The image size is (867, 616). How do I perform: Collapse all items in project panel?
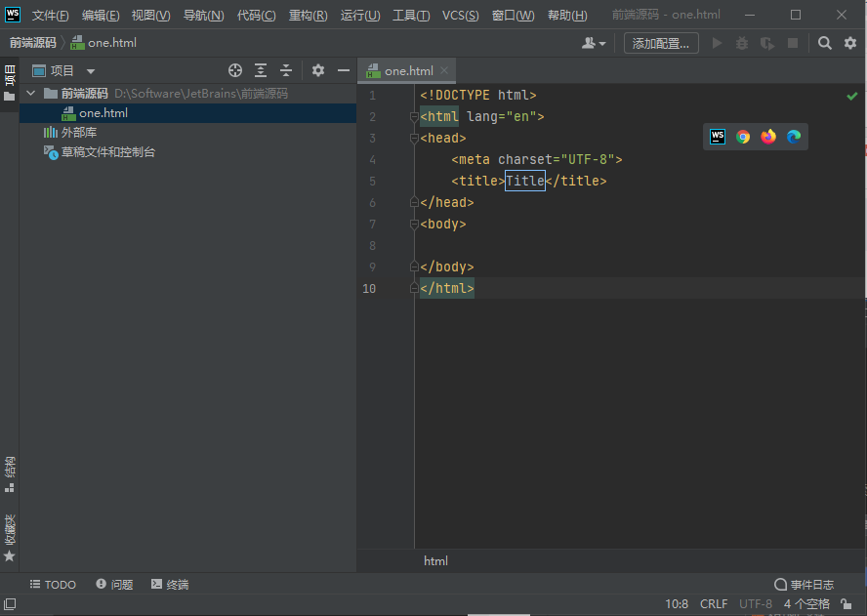click(x=286, y=70)
